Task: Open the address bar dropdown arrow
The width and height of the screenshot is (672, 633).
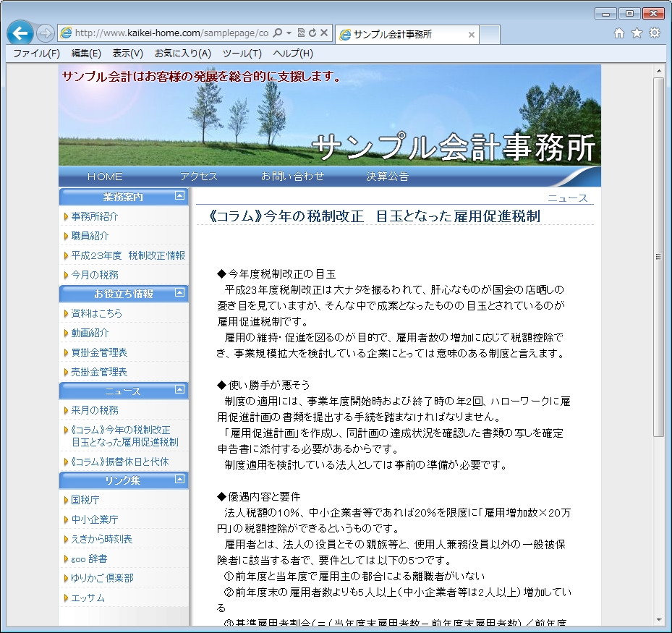Action: (289, 33)
